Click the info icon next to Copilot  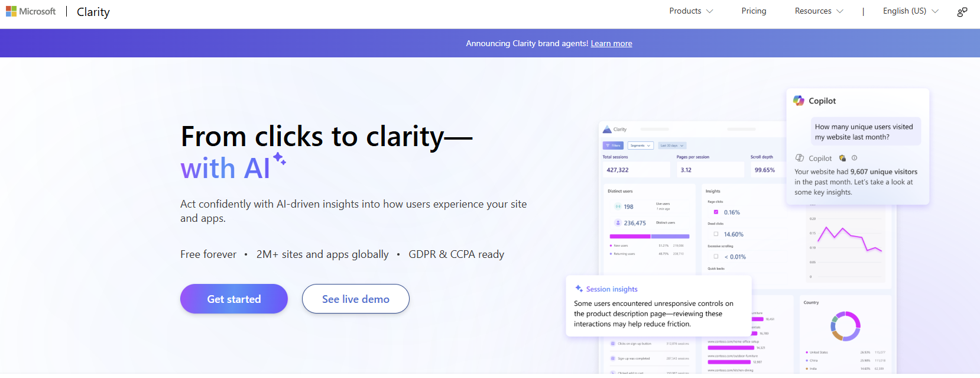[x=854, y=158]
